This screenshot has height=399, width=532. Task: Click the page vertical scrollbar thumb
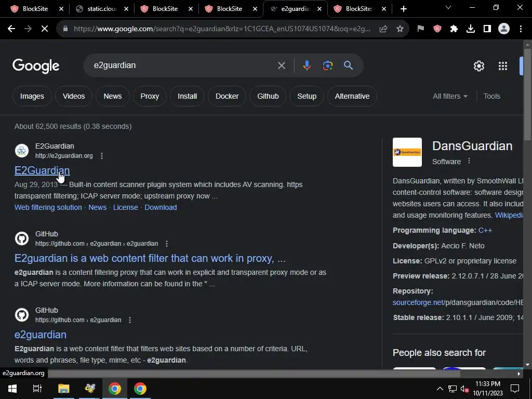click(528, 95)
